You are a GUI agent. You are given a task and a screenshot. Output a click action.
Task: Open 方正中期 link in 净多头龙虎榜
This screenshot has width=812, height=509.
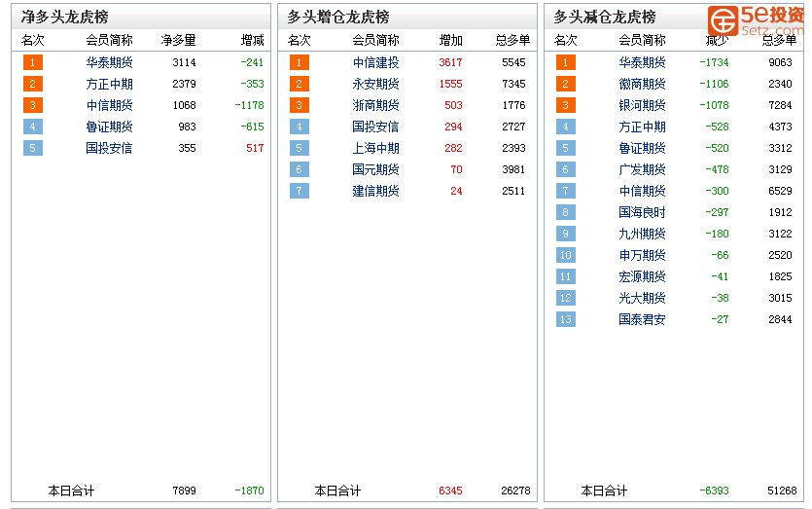109,84
